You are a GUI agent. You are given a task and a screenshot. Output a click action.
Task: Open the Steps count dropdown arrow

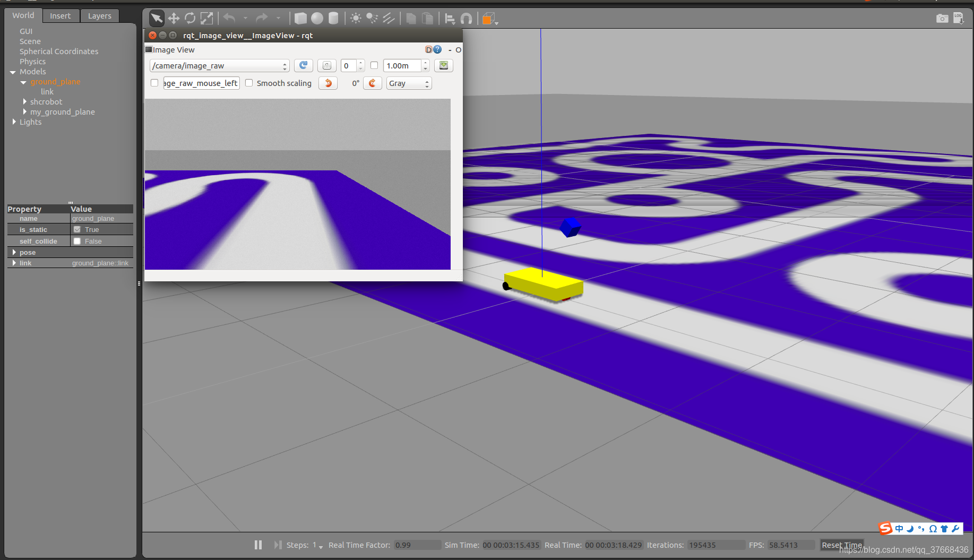point(321,547)
